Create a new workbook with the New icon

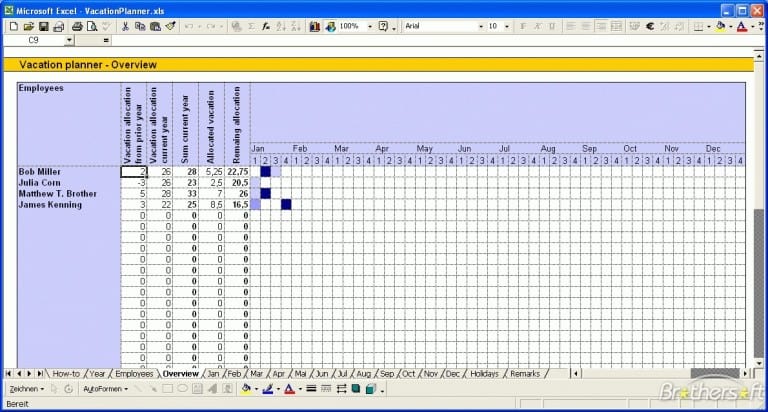pyautogui.click(x=14, y=26)
